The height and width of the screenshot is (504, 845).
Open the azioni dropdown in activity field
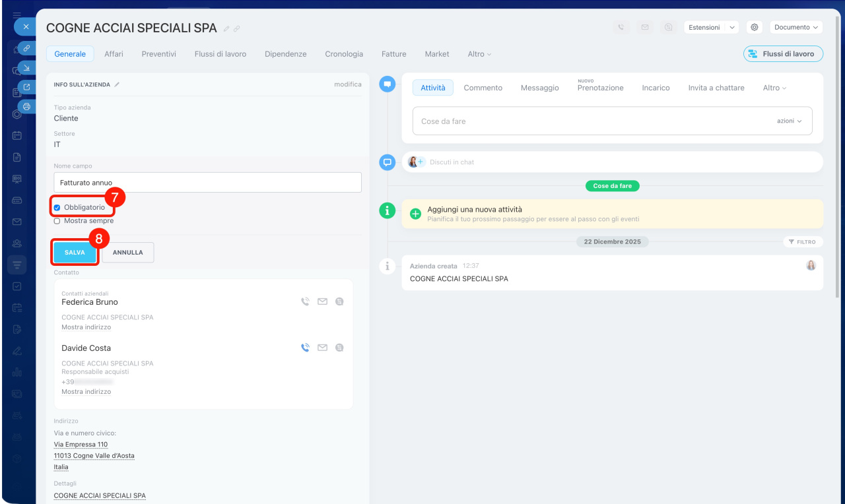(x=789, y=121)
